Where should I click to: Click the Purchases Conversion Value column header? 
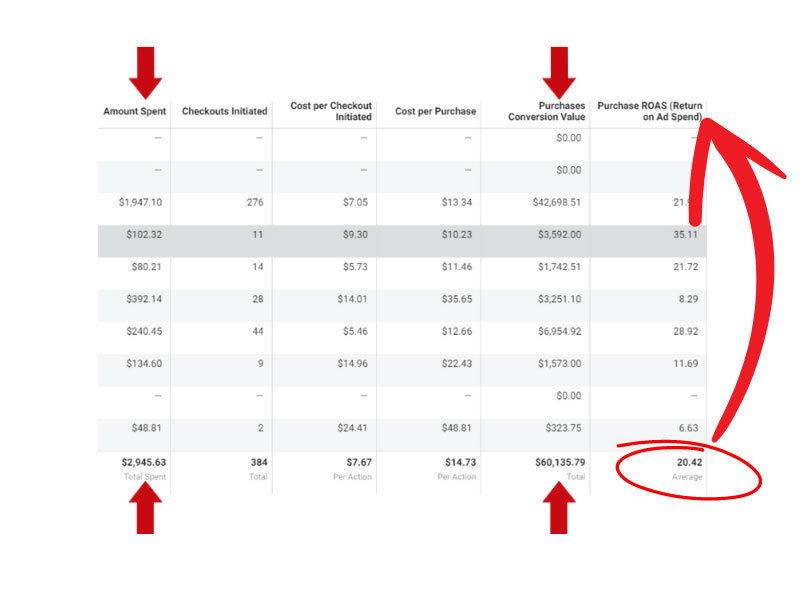tap(545, 110)
